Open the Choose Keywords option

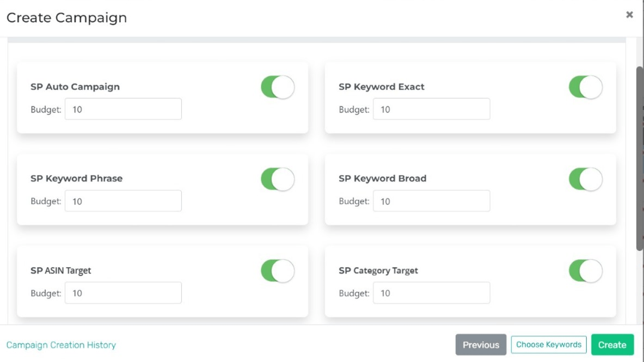pyautogui.click(x=549, y=345)
